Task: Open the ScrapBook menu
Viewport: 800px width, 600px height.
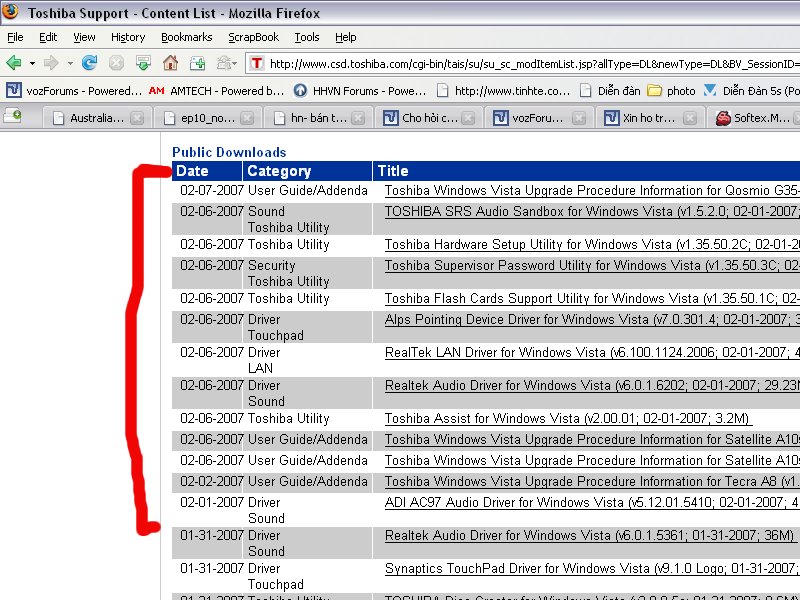Action: pyautogui.click(x=254, y=37)
